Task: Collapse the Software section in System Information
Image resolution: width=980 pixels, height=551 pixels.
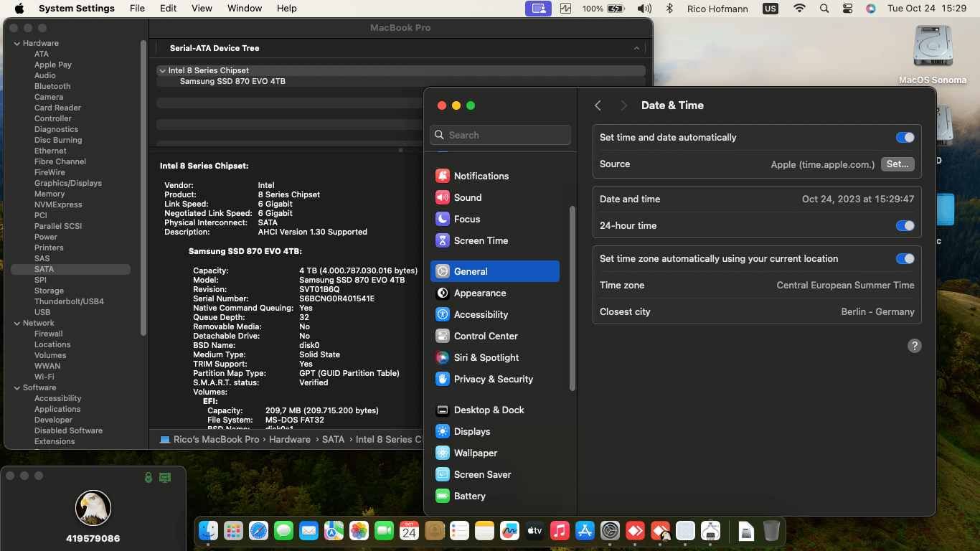Action: [17, 387]
